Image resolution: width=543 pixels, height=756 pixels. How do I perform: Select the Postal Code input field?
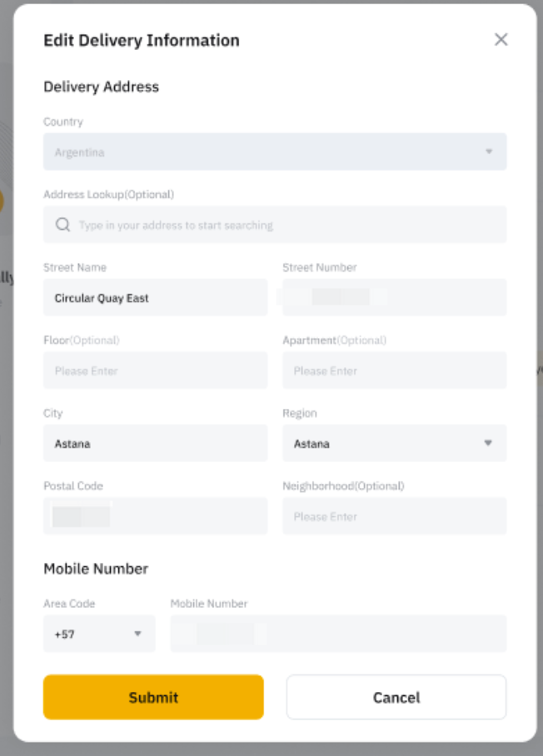pos(155,516)
